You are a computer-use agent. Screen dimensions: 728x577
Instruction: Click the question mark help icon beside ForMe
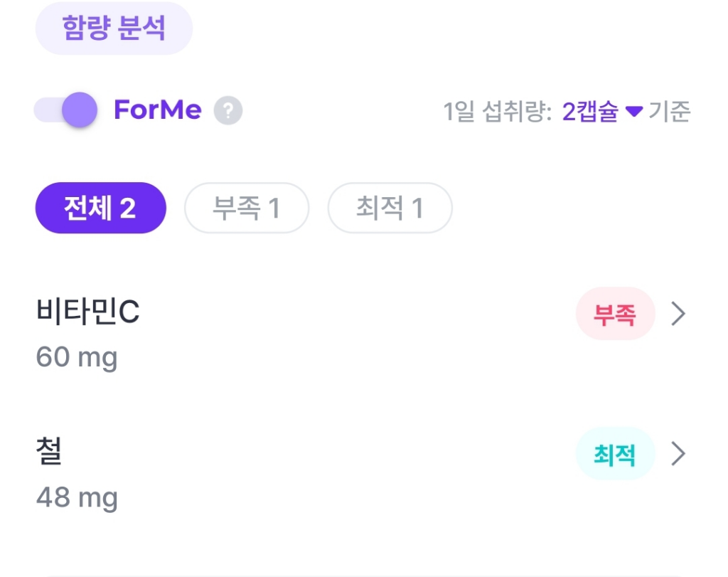click(x=228, y=112)
